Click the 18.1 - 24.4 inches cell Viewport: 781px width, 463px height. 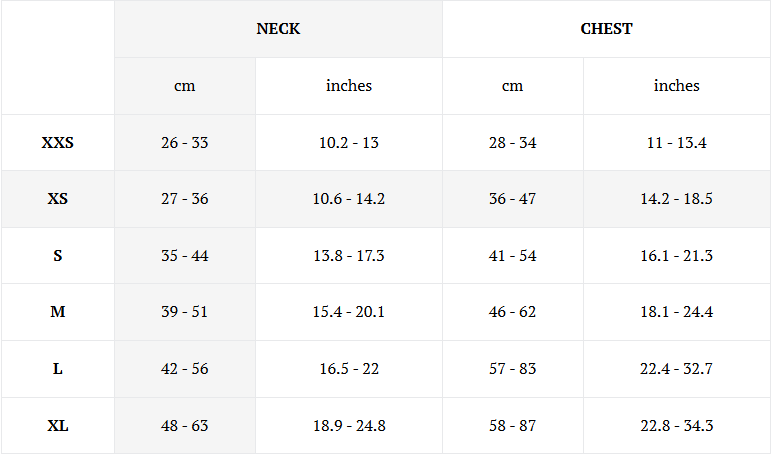(676, 312)
